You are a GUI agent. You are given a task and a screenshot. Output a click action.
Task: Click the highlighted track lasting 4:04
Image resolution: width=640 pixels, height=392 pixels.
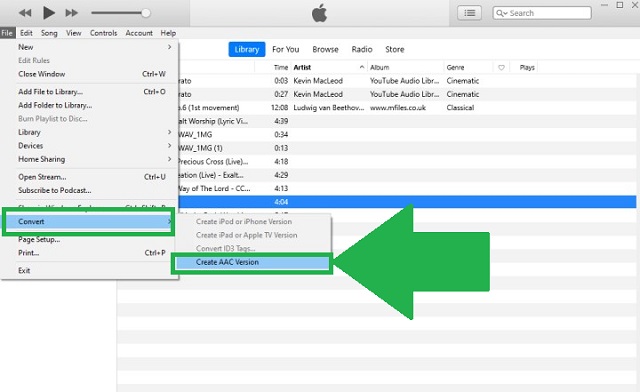coord(407,202)
